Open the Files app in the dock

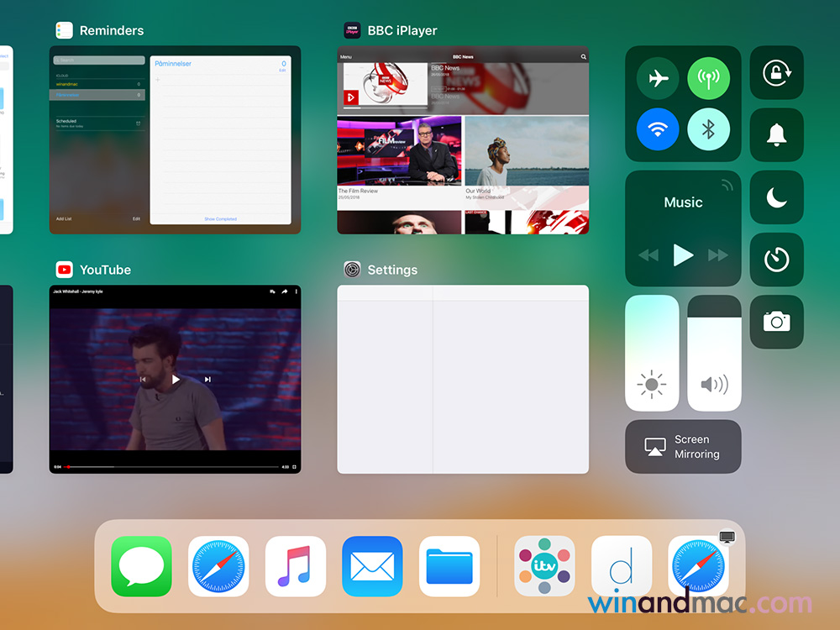coord(449,566)
